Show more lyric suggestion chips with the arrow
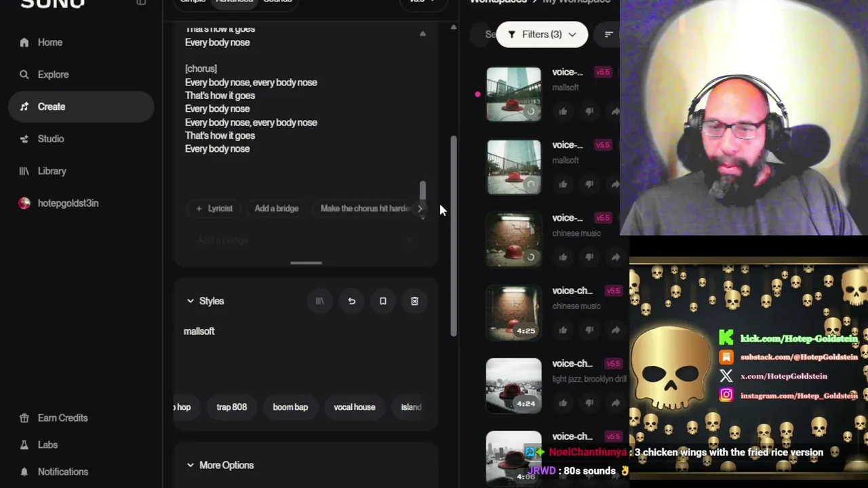The image size is (868, 488). [420, 209]
